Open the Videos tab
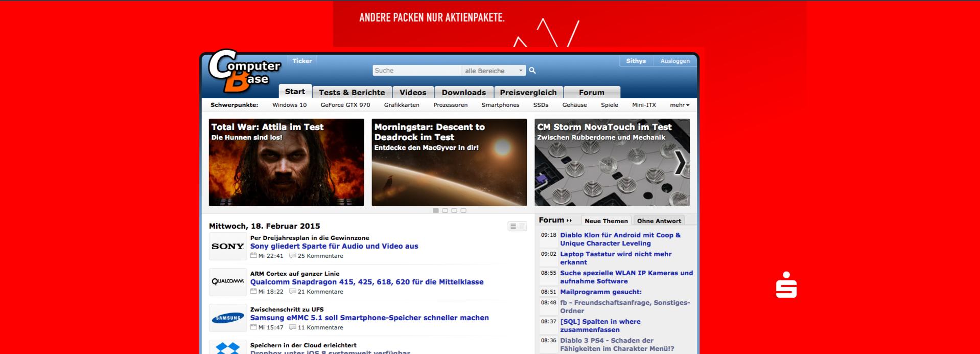The image size is (980, 354). tap(413, 92)
